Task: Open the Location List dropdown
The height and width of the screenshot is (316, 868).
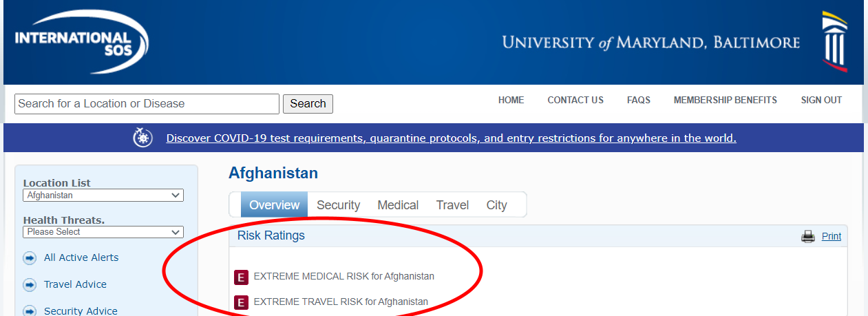Action: (103, 196)
